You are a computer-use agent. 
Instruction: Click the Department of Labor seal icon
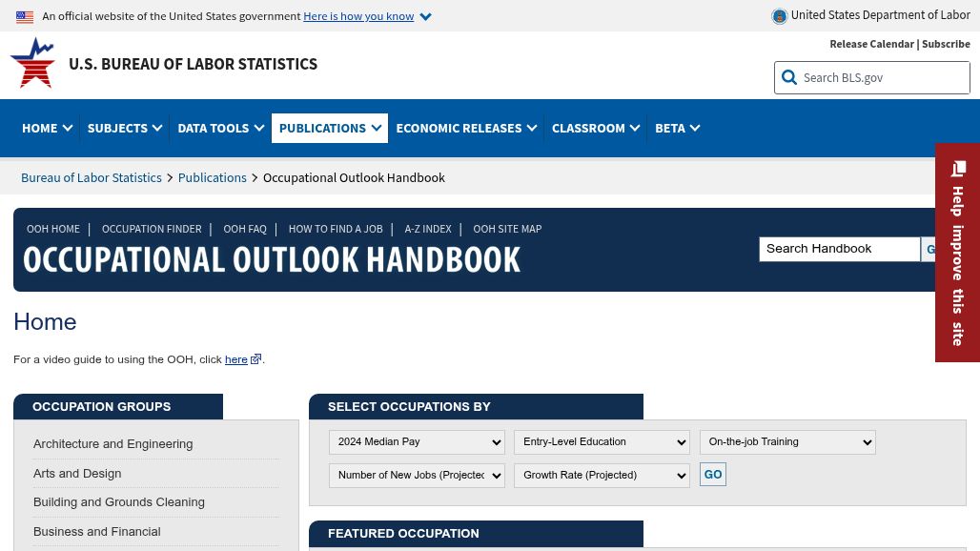click(779, 16)
